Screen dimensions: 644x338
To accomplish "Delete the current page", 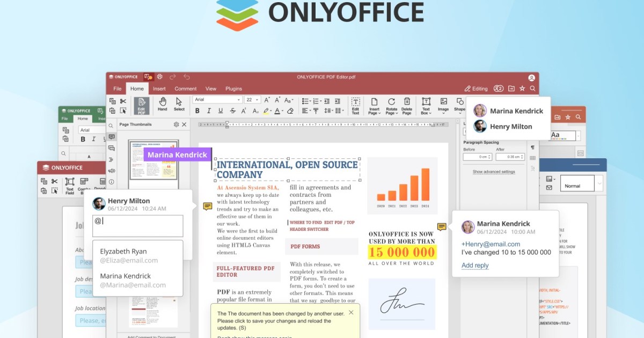I will (407, 105).
